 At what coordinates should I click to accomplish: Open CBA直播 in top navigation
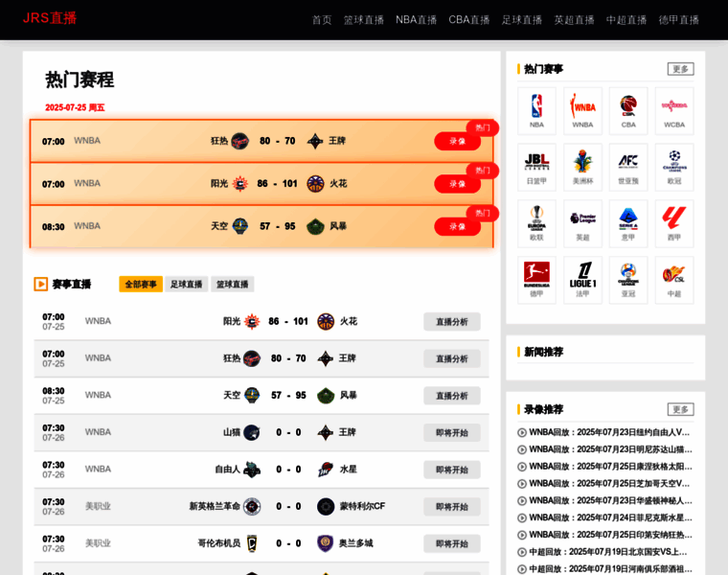click(469, 20)
